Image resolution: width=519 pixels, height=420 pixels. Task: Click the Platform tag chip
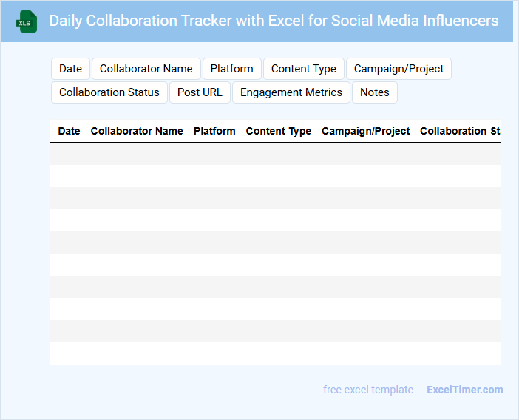(231, 69)
